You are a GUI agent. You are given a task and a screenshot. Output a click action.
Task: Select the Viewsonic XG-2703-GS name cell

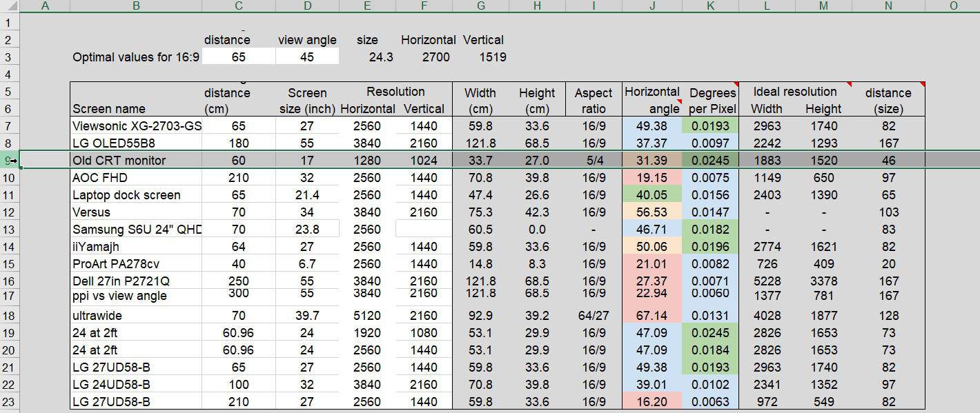click(136, 126)
